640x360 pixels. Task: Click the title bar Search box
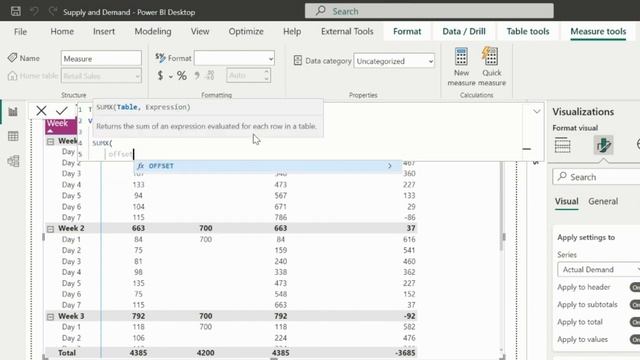[429, 11]
